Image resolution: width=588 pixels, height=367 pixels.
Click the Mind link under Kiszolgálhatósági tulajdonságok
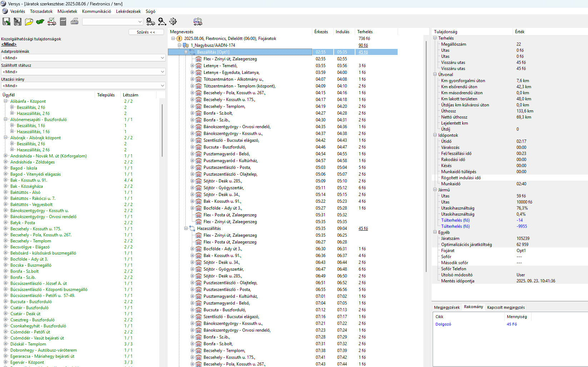click(9, 44)
